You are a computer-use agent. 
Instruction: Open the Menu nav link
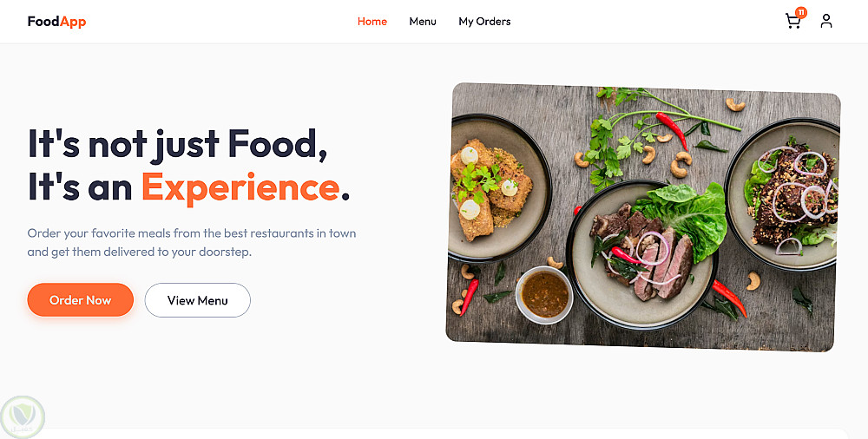423,22
